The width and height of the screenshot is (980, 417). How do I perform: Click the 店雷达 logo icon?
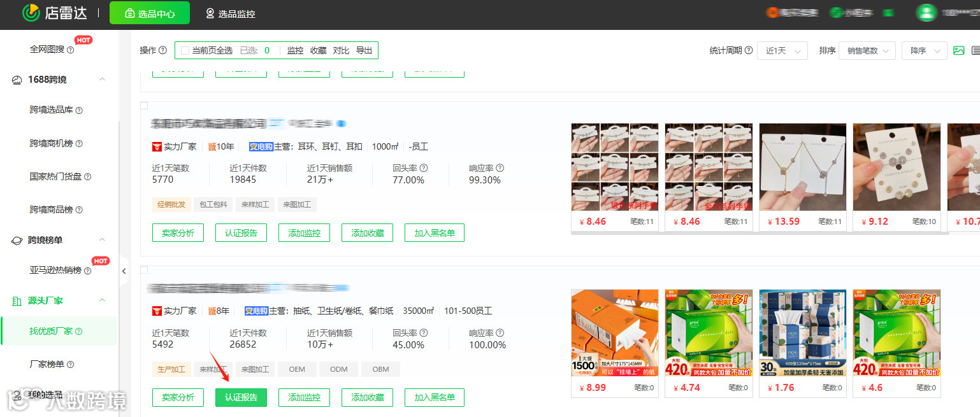[30, 12]
